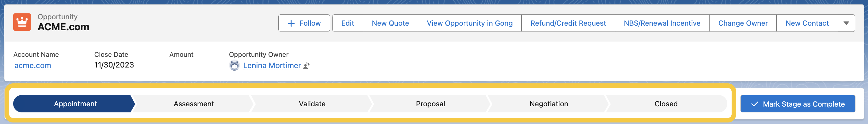This screenshot has height=124, width=868.
Task: Select the Appointment stage in the path
Action: [75, 104]
